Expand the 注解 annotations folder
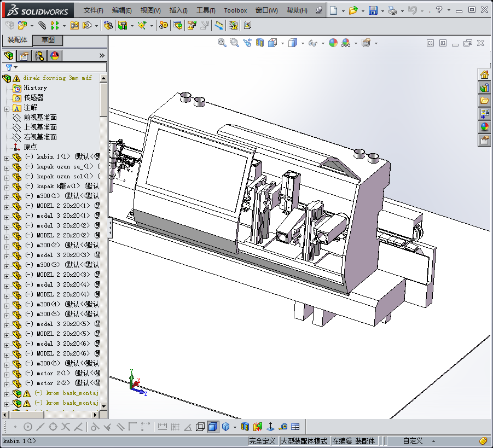The image size is (493, 448). (7, 108)
